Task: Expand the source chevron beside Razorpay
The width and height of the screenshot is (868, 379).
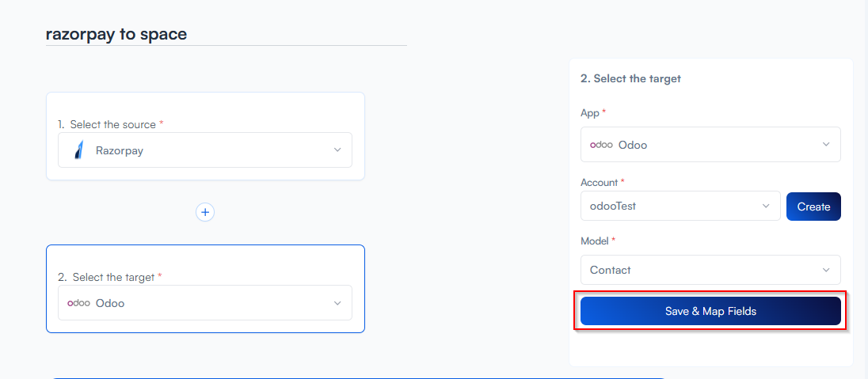Action: (337, 150)
